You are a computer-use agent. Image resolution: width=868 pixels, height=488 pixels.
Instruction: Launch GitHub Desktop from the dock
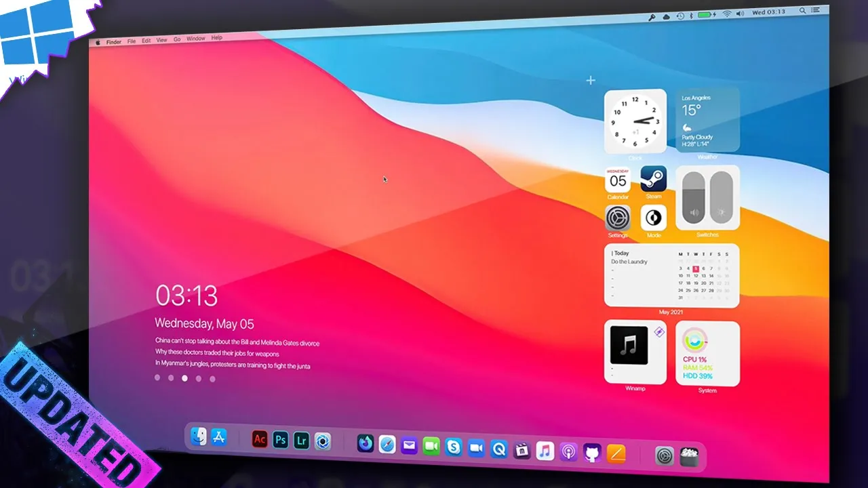tap(592, 453)
